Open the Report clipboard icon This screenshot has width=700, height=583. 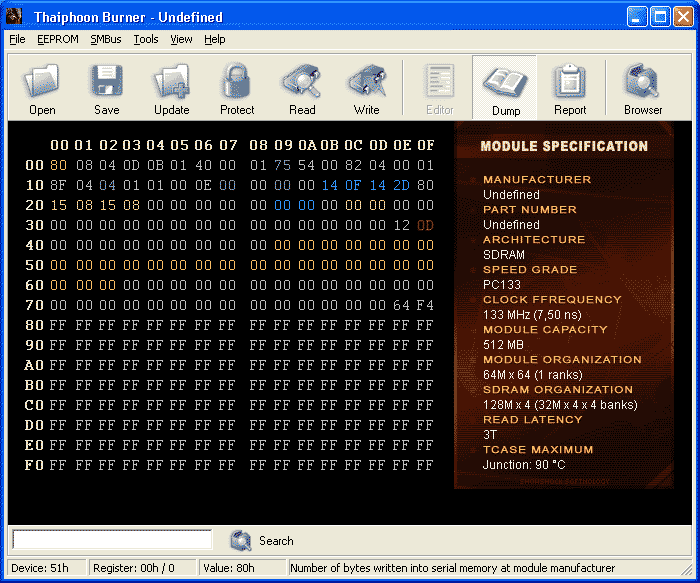570,81
